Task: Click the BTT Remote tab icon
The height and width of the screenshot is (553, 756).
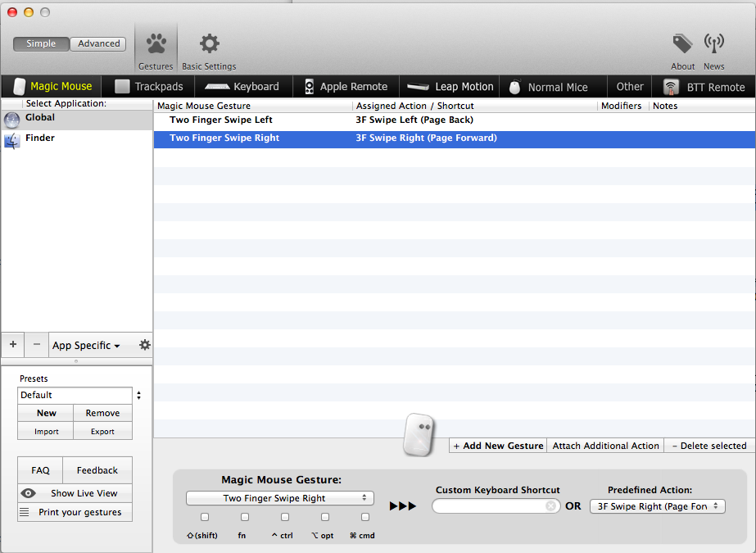Action: point(670,87)
